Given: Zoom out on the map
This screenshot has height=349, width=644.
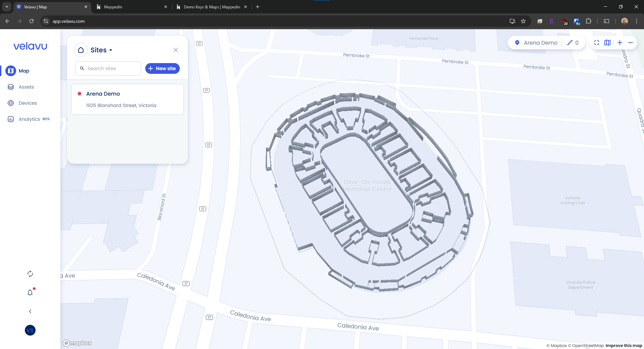Looking at the screenshot, I should pos(631,43).
